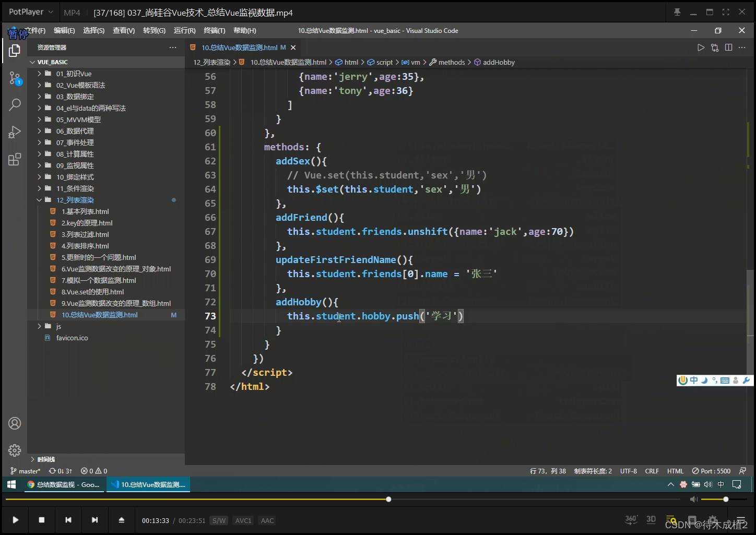This screenshot has height=535, width=756.
Task: Pin PotPlayer window on top
Action: tap(677, 12)
